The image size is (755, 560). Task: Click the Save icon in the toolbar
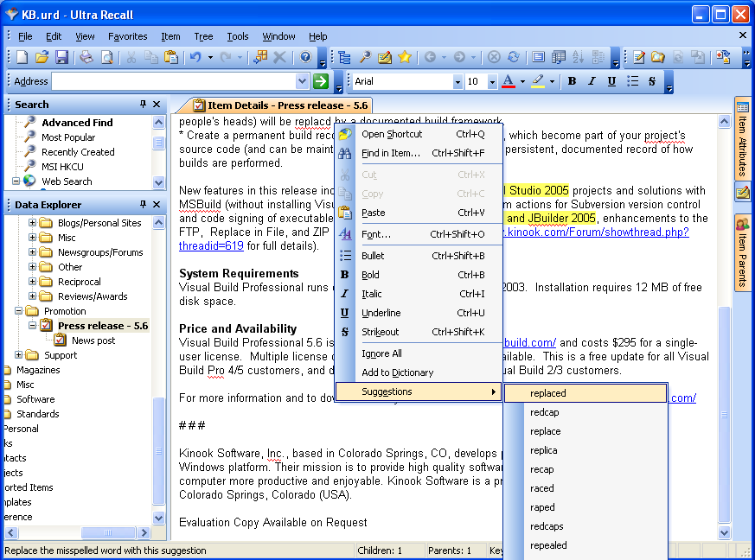[x=61, y=57]
